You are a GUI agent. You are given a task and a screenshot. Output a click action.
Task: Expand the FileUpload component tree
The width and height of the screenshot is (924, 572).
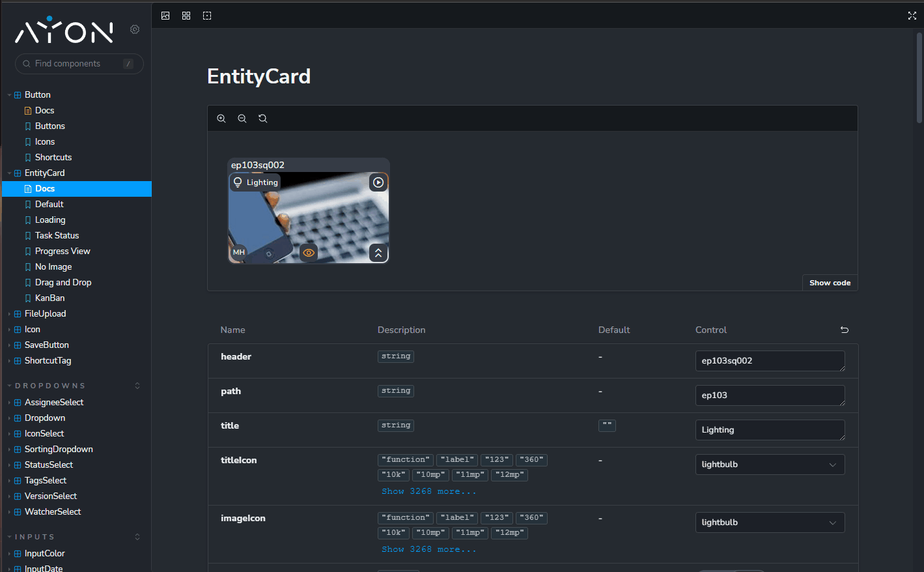point(45,313)
